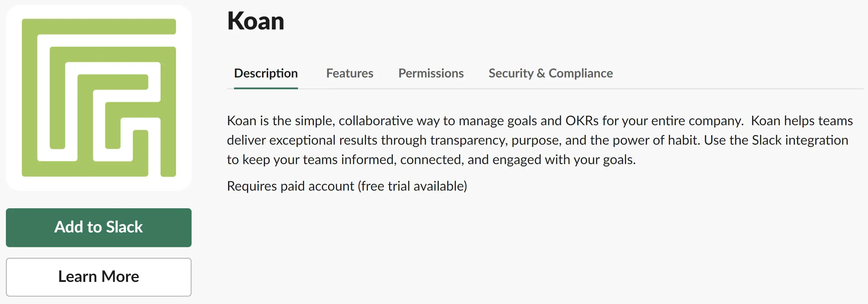Click "Koan helps teams" in the description
Image resolution: width=868 pixels, height=304 pixels.
point(802,121)
